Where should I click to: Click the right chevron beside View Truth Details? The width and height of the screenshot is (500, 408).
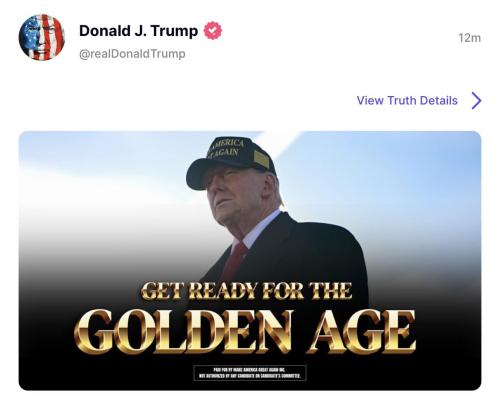pyautogui.click(x=476, y=100)
